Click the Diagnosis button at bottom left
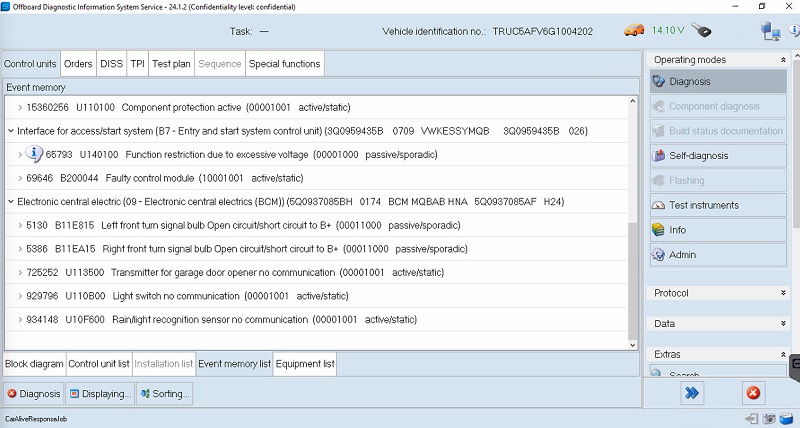 click(x=34, y=394)
